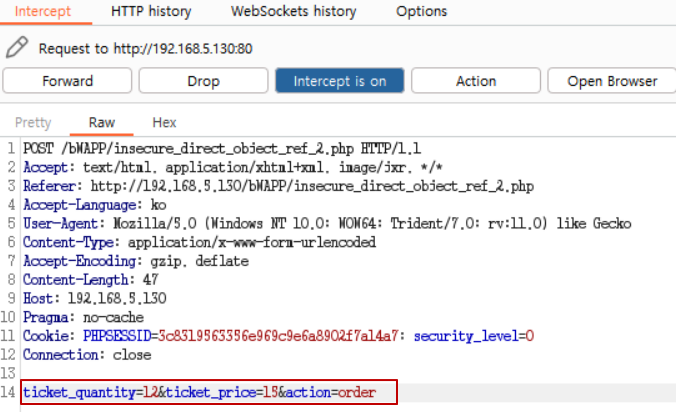The height and width of the screenshot is (412, 676).
Task: Click the request target URL text
Action: point(183,49)
